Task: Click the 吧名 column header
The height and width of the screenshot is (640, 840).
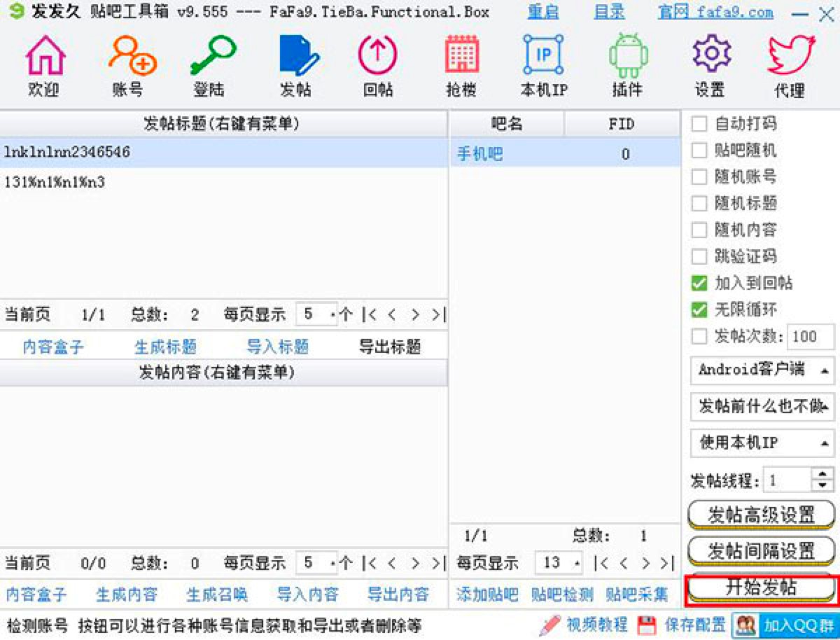Action: tap(507, 124)
